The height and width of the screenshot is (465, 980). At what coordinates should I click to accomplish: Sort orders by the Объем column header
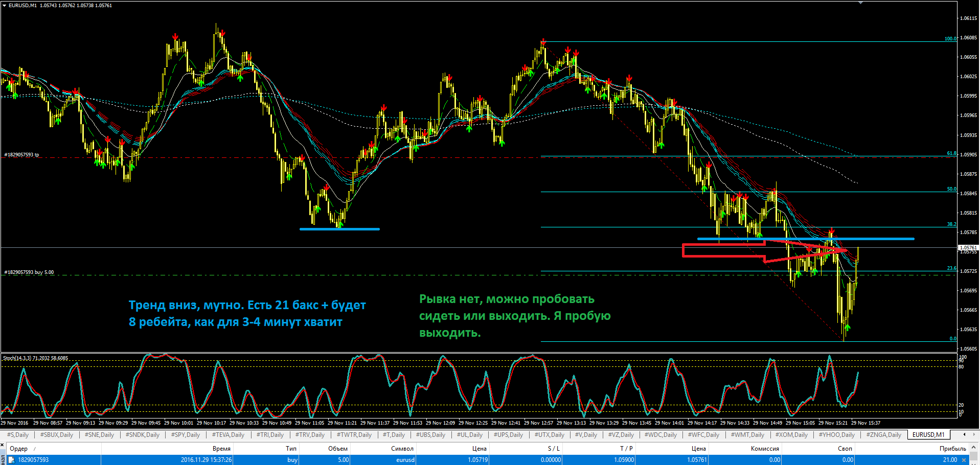tap(338, 449)
